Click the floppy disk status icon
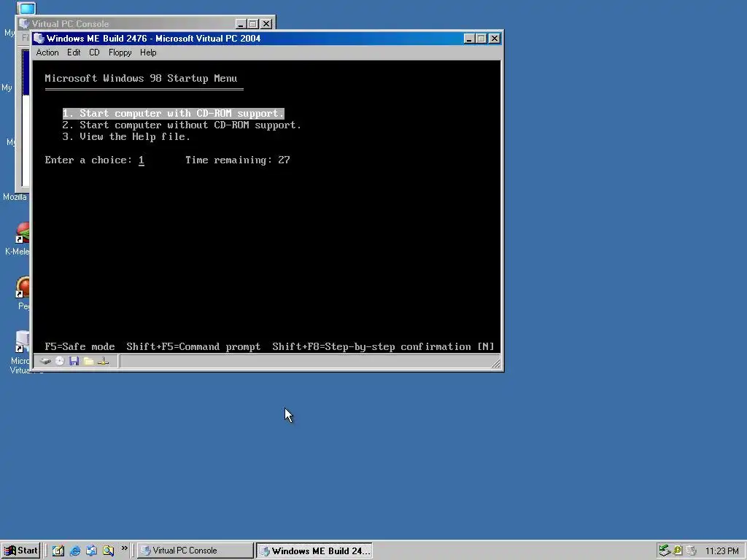 point(74,362)
